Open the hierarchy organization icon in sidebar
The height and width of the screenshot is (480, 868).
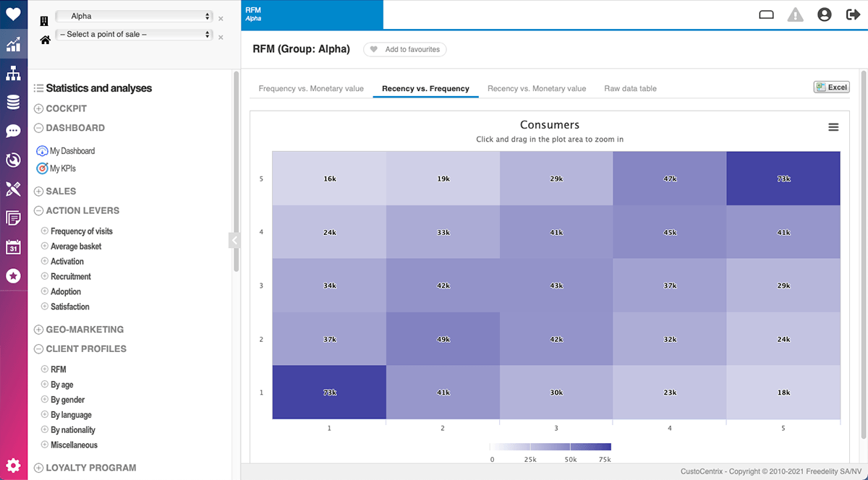[13, 73]
